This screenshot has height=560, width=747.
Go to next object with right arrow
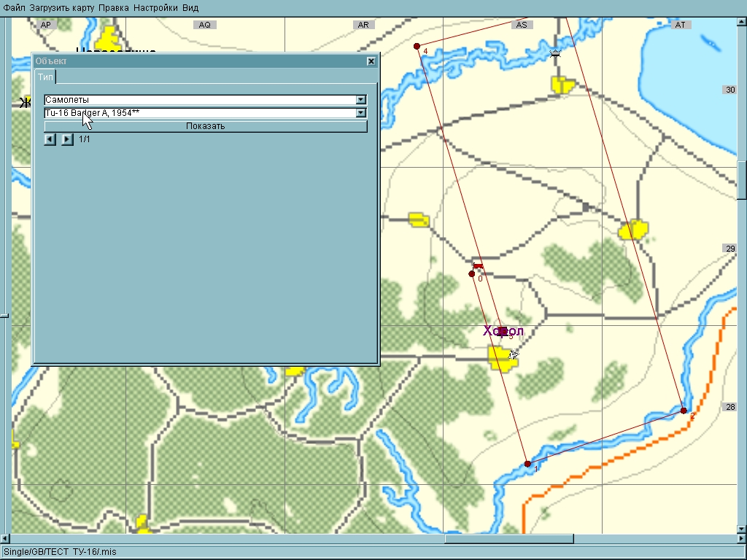67,139
